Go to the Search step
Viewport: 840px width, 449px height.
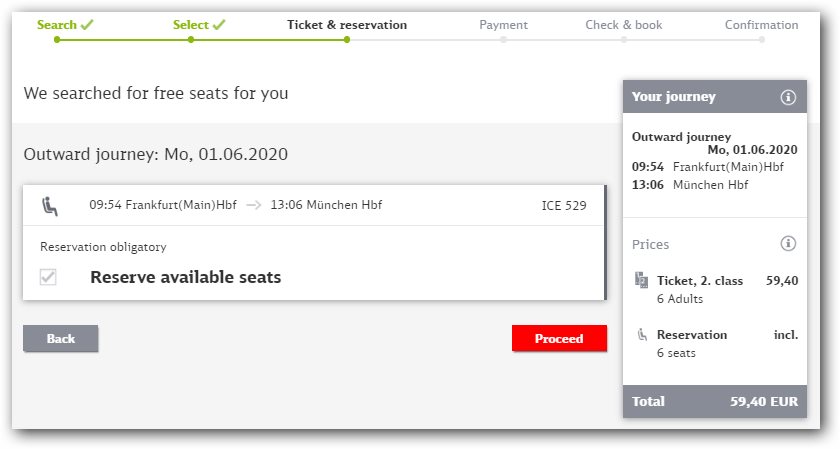tap(57, 25)
